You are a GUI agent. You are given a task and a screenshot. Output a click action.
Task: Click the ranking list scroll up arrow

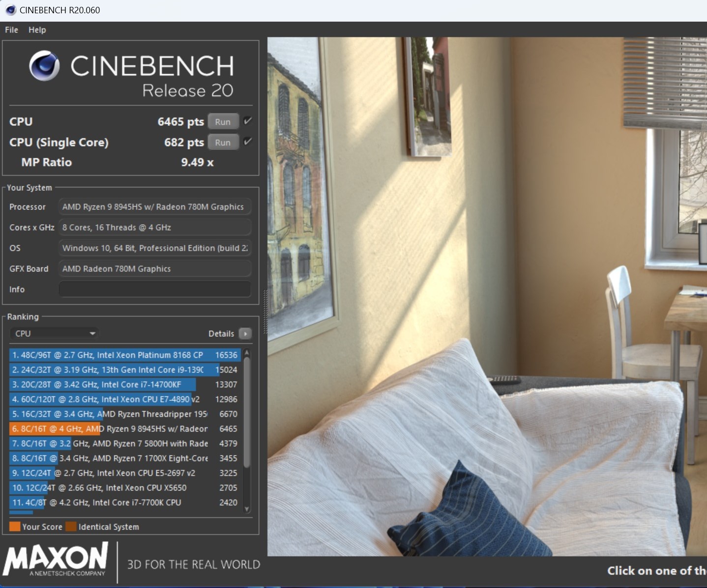247,353
